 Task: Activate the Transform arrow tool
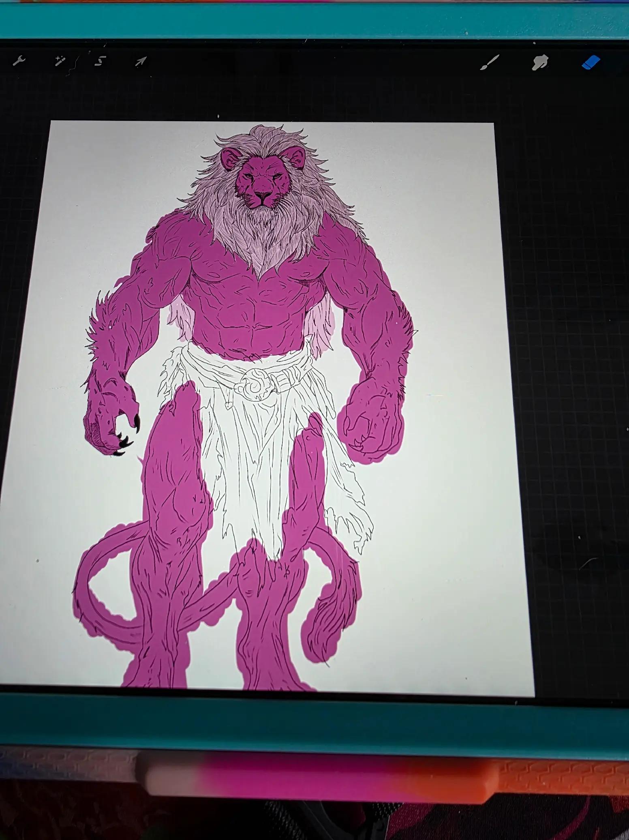tap(141, 62)
